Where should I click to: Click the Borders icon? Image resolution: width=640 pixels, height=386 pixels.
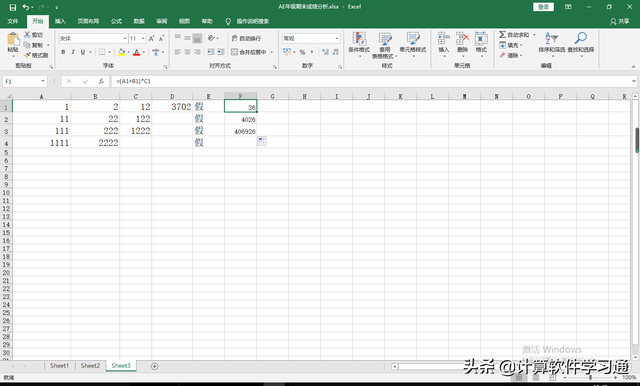click(102, 52)
